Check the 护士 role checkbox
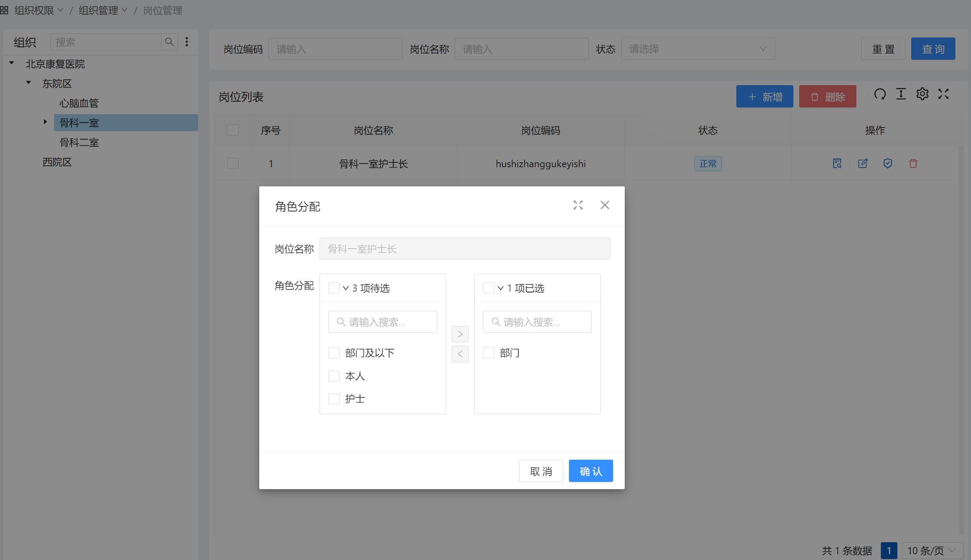The width and height of the screenshot is (971, 560). click(x=334, y=399)
